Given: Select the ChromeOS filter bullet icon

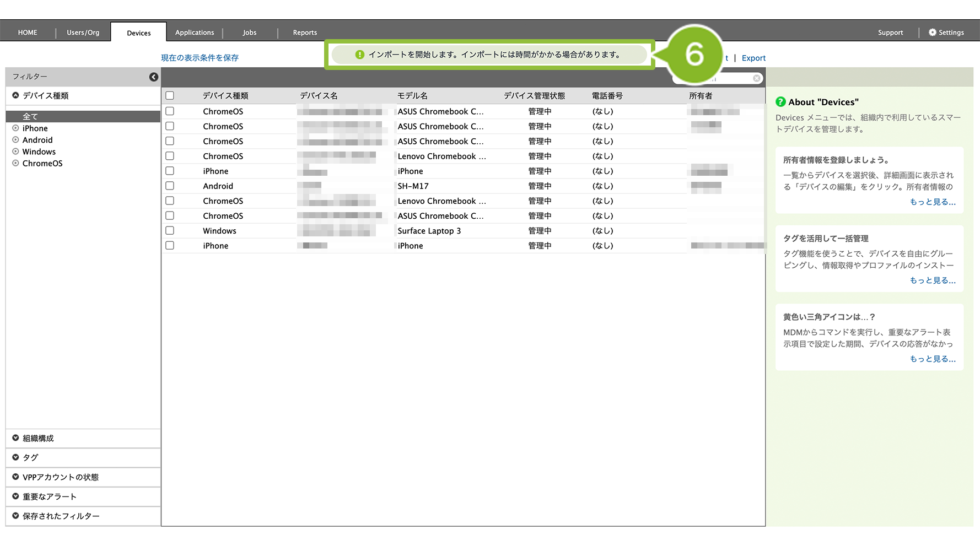Looking at the screenshot, I should point(16,163).
